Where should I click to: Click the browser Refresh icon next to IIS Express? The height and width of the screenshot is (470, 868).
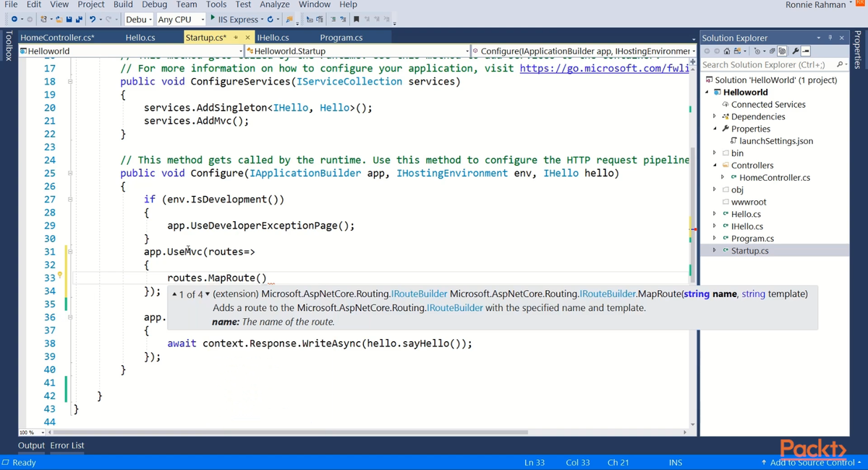pos(270,19)
